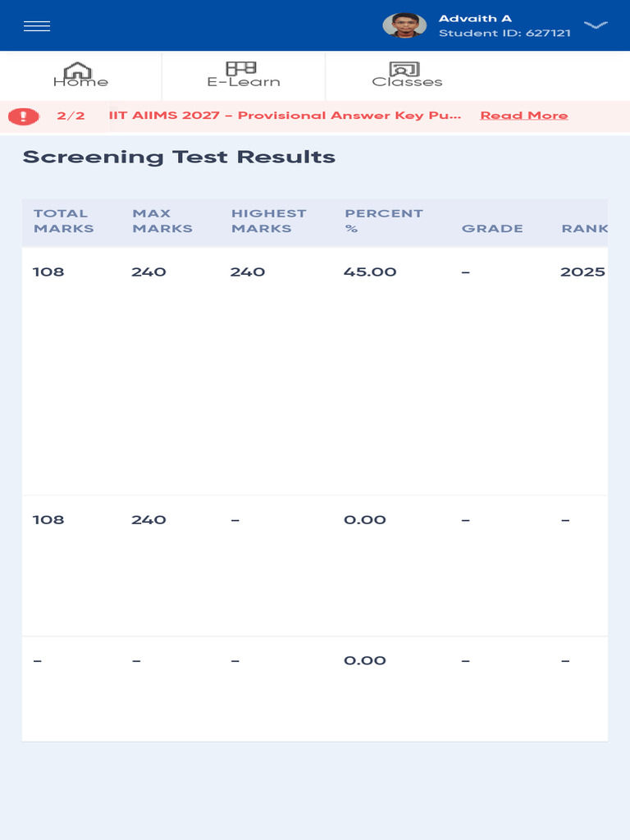Click the Rank column header
The width and height of the screenshot is (630, 840).
click(x=583, y=228)
